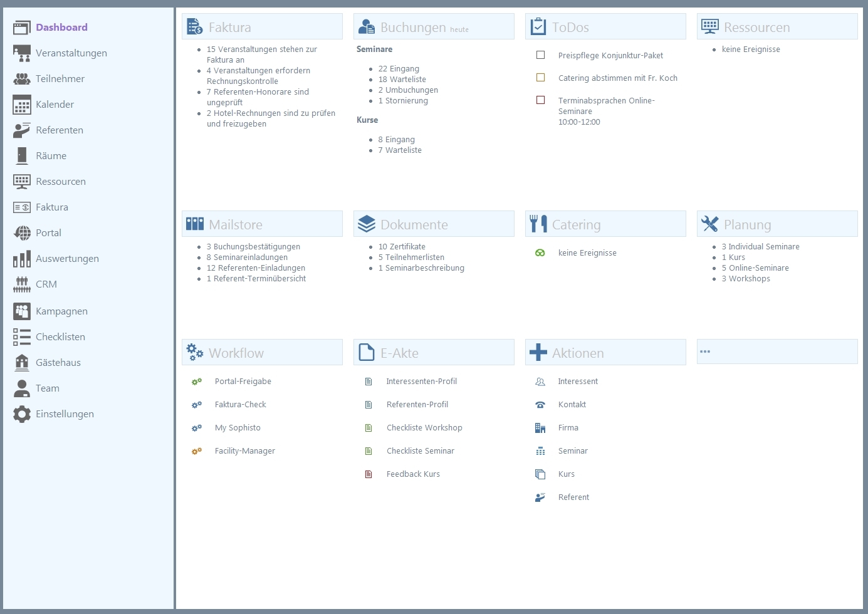Open the Checklisten list icon
This screenshot has height=614, width=868.
point(22,337)
